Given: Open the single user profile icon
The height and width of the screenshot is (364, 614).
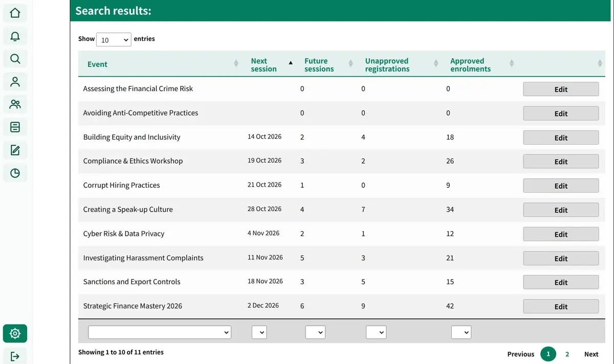Looking at the screenshot, I should 15,82.
